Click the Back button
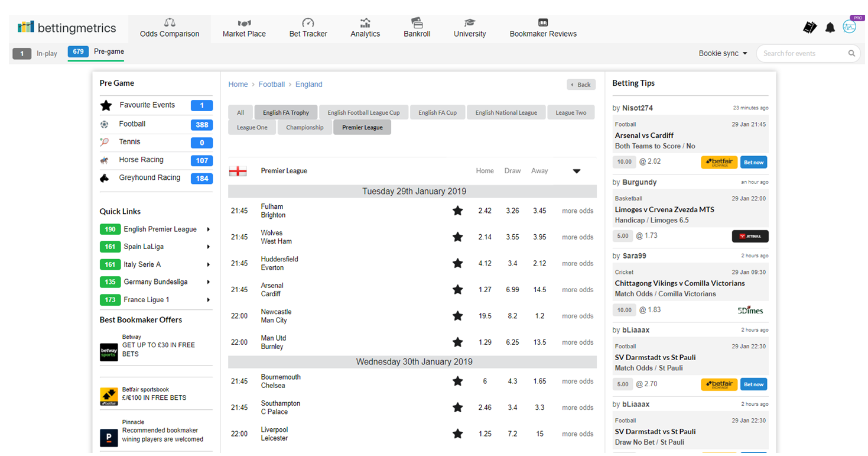 coord(581,85)
